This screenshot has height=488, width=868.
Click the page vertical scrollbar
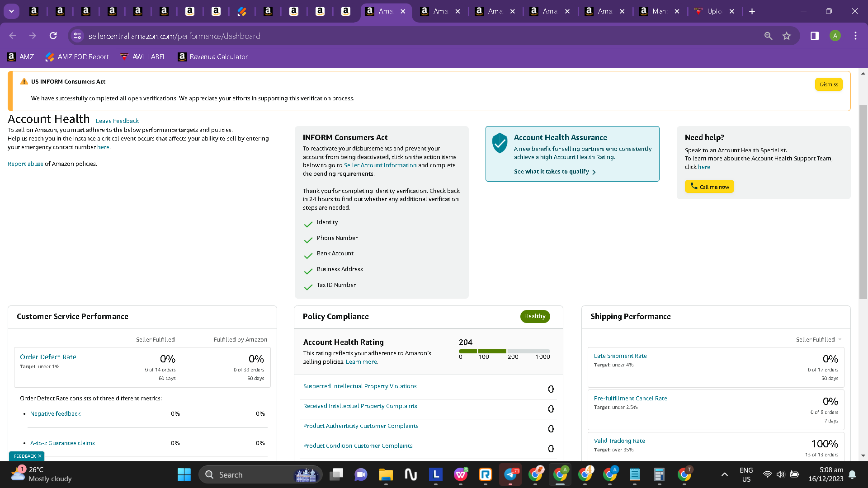point(863,202)
